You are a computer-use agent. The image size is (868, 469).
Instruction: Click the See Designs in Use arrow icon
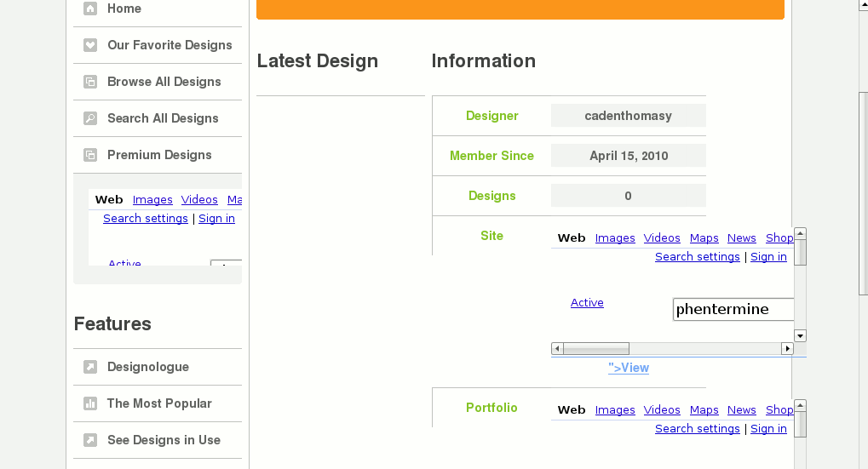90,440
